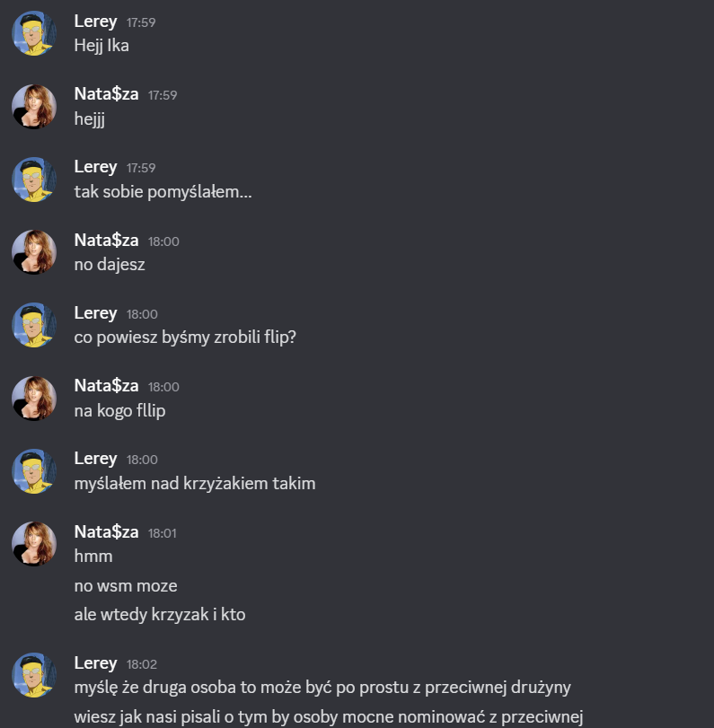Screen dimensions: 714x728
Task: Click the 18:00 timestamp above 'no dajesz'
Action: pos(163,241)
